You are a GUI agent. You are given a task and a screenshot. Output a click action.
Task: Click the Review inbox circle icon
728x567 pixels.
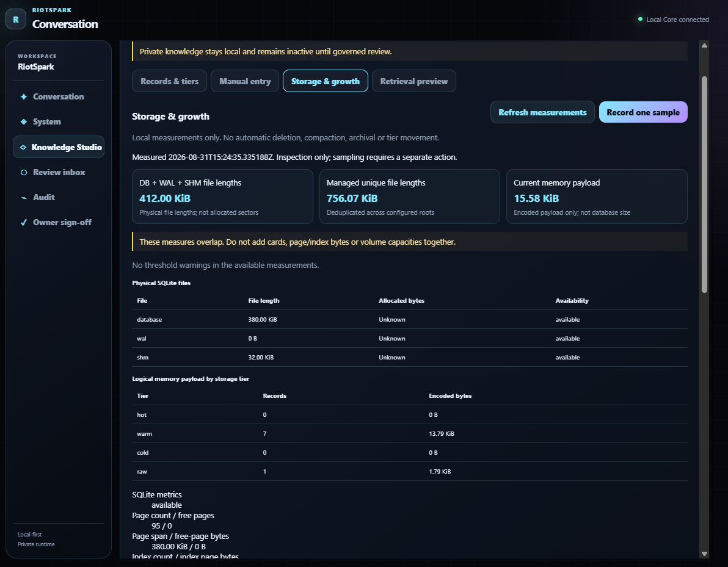coord(24,172)
